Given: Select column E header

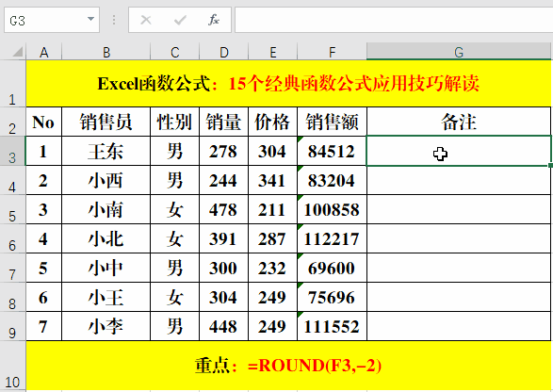Looking at the screenshot, I should tap(273, 52).
